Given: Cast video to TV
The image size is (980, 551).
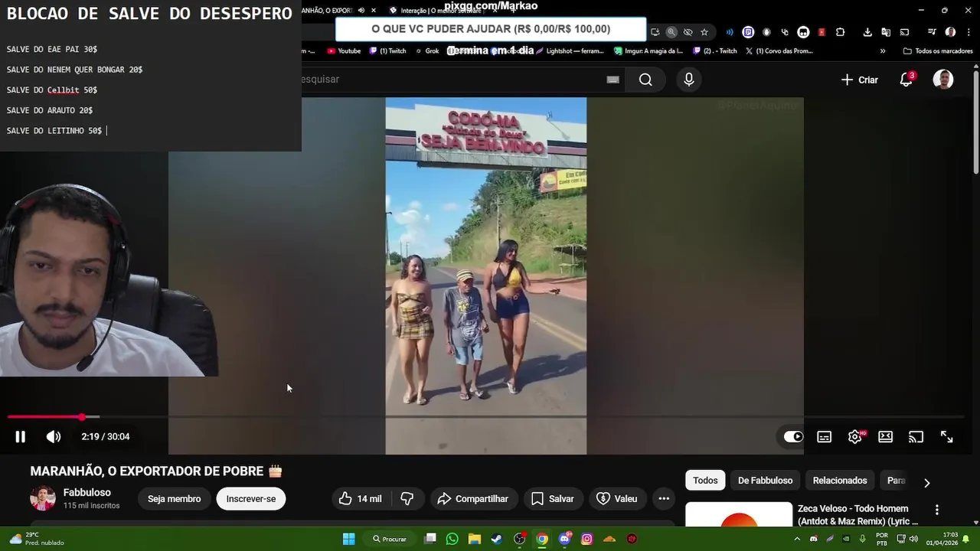Looking at the screenshot, I should [x=916, y=437].
